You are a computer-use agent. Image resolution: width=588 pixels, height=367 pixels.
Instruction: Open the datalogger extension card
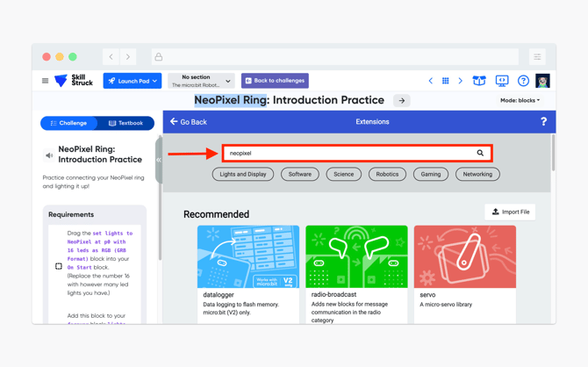[x=248, y=274]
